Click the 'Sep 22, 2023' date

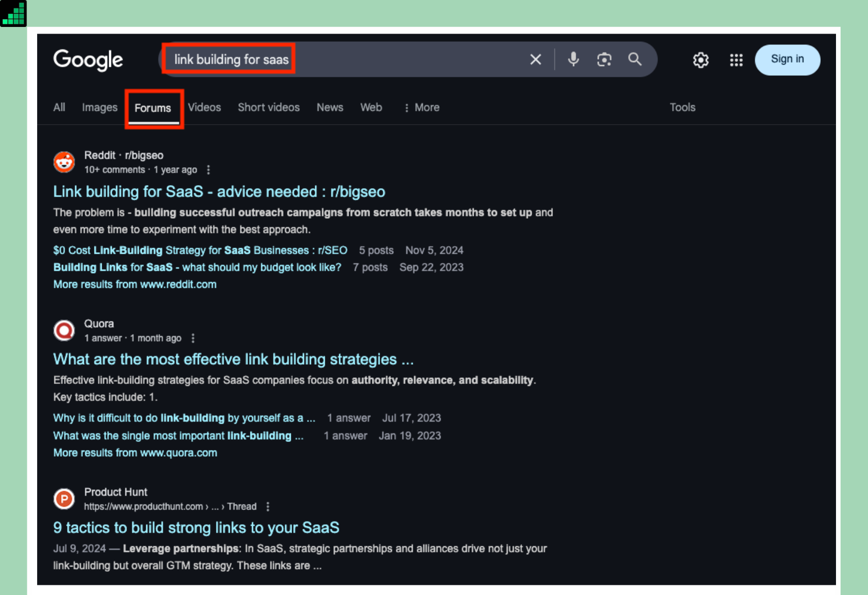(x=431, y=267)
